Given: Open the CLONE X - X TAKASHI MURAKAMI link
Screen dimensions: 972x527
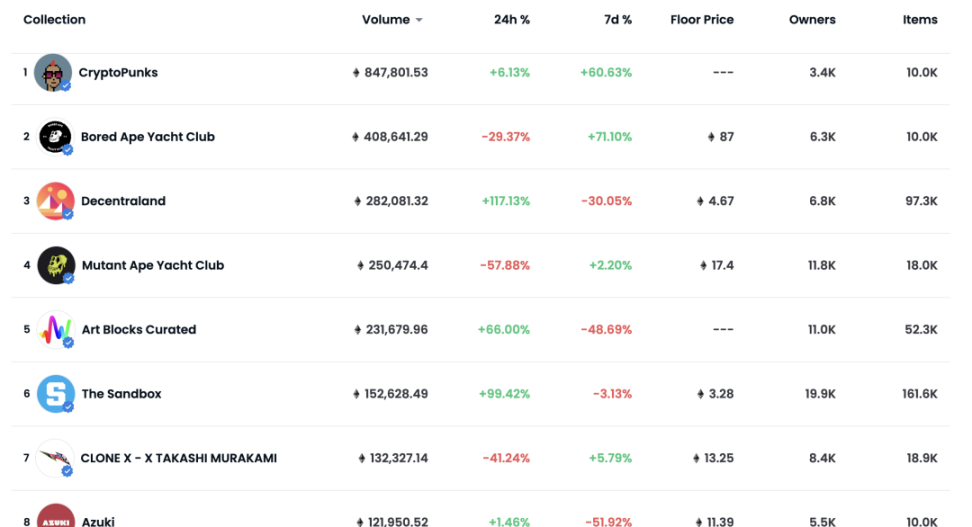Looking at the screenshot, I should coord(179,458).
